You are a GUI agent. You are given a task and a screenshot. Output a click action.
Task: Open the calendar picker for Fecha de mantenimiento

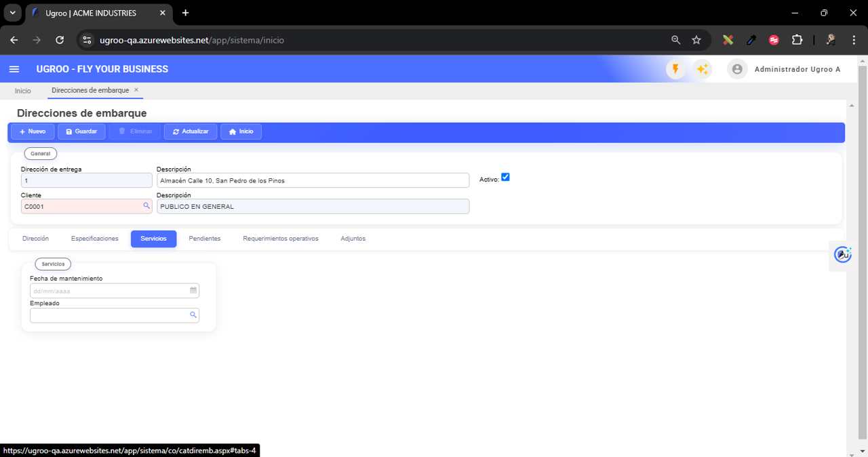point(193,291)
